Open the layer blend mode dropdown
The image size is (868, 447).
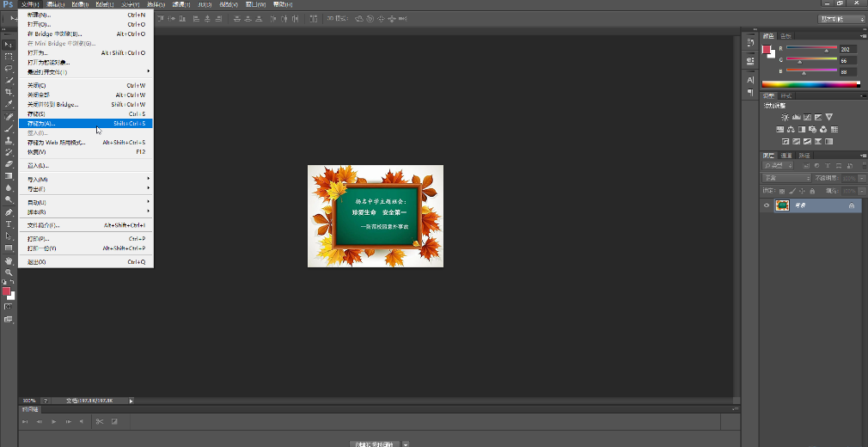tap(787, 178)
